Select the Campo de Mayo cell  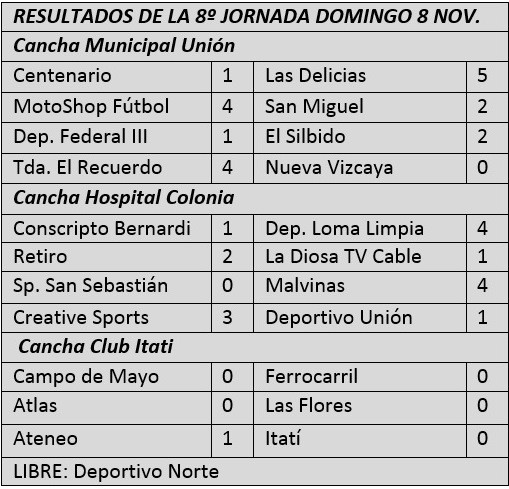click(106, 377)
